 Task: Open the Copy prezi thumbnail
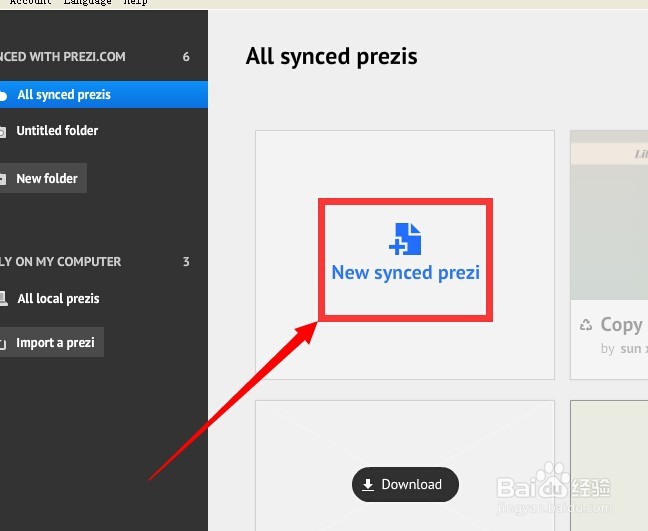(x=609, y=215)
